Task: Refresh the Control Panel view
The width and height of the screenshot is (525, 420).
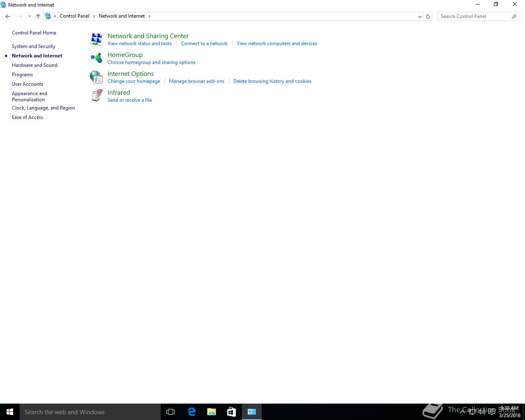Action: coord(428,16)
